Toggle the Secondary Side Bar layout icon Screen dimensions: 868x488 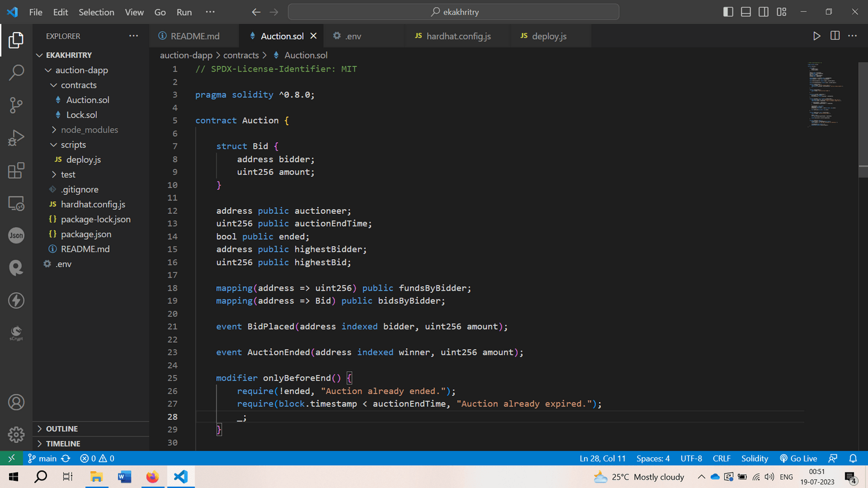pyautogui.click(x=764, y=12)
